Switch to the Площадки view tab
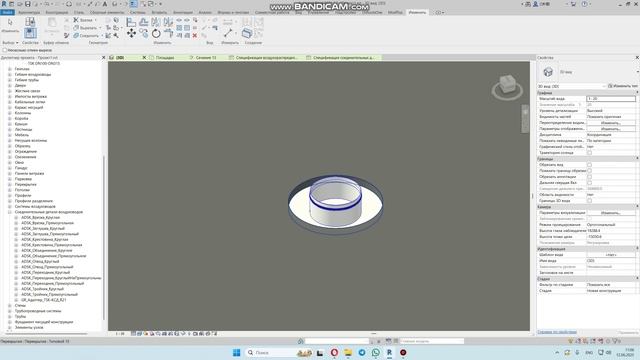This screenshot has height=360, width=640. pos(165,58)
